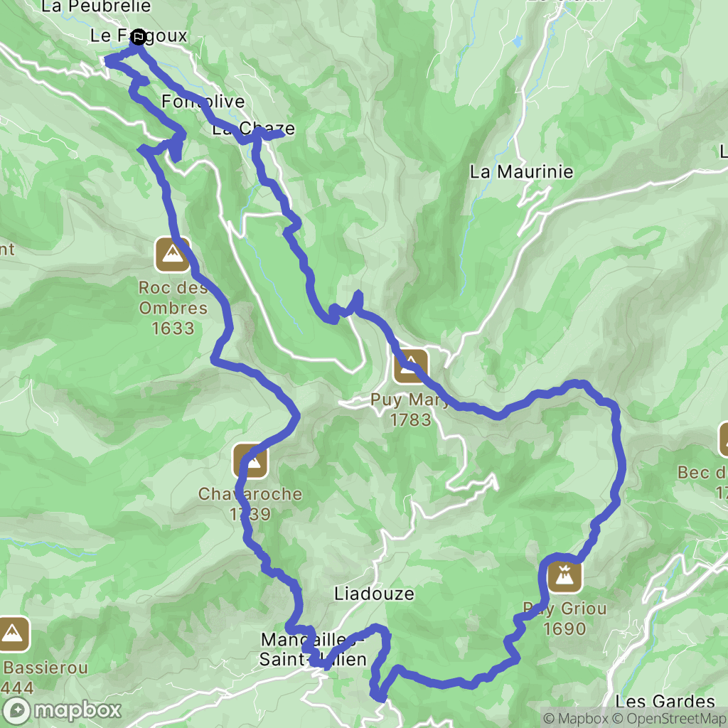728x728 pixels.
Task: Select the Puy Mary mountain icon
Action: (x=410, y=366)
